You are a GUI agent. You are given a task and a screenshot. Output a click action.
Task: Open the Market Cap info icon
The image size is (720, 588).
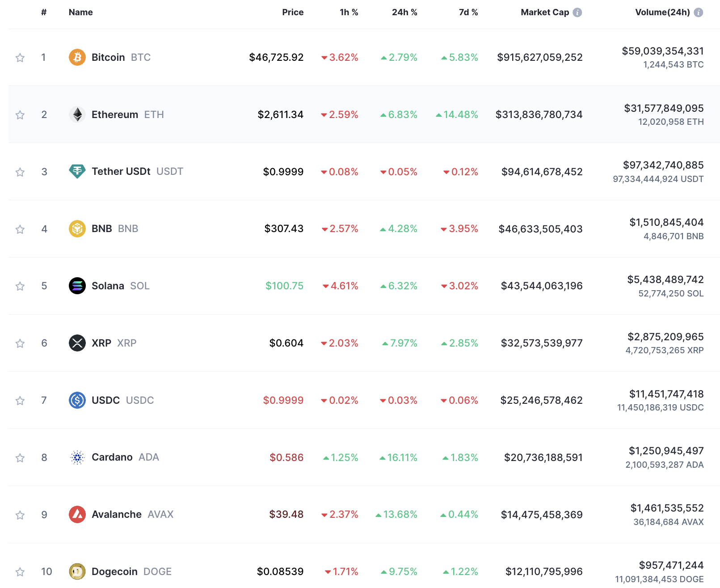577,13
